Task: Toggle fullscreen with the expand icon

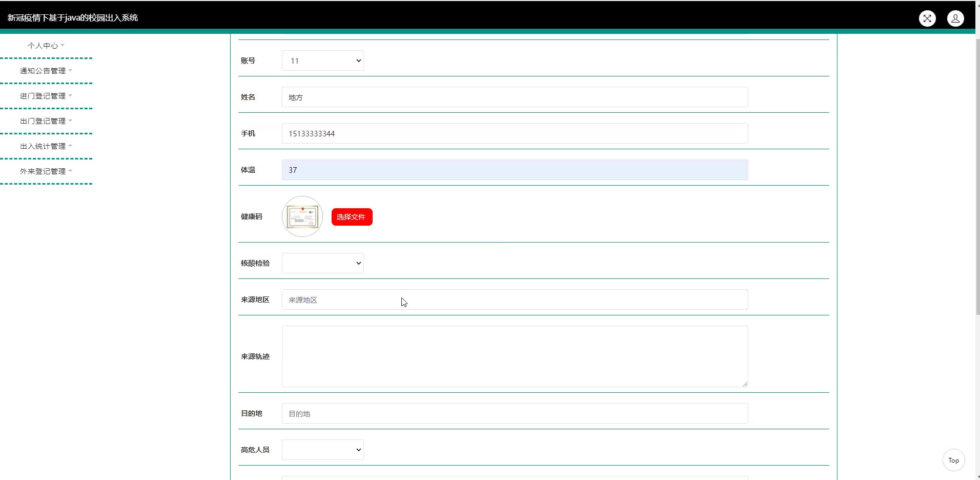Action: 927,18
